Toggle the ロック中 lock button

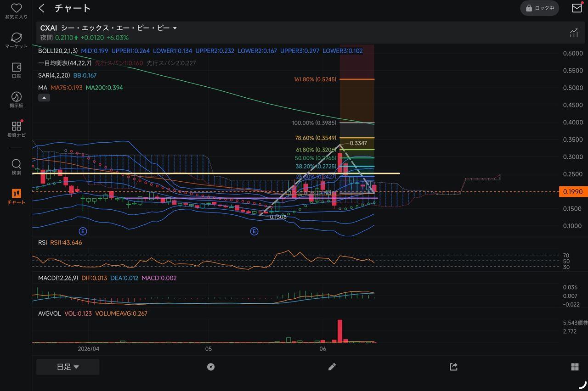pos(539,8)
